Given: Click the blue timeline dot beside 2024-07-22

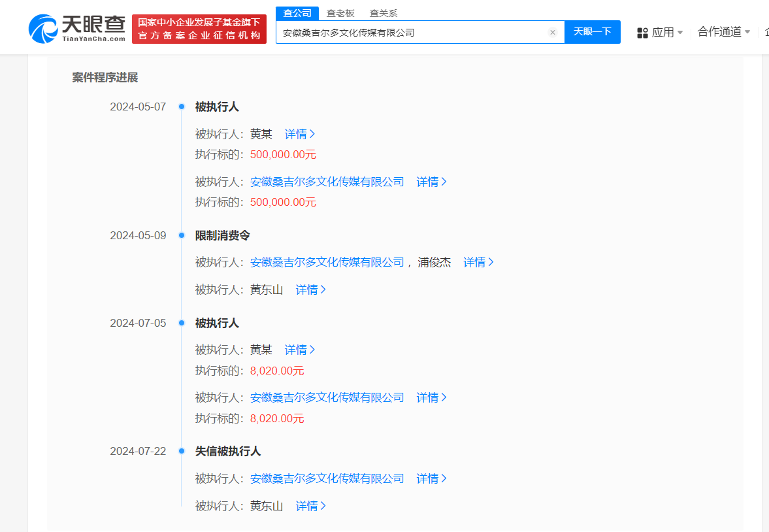Looking at the screenshot, I should [x=181, y=450].
